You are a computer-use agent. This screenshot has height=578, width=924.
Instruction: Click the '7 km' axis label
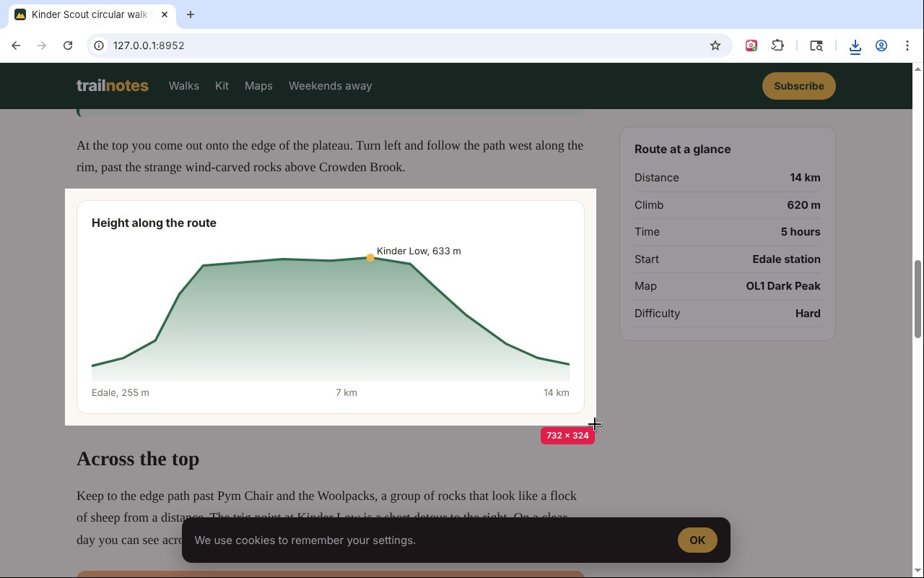346,393
